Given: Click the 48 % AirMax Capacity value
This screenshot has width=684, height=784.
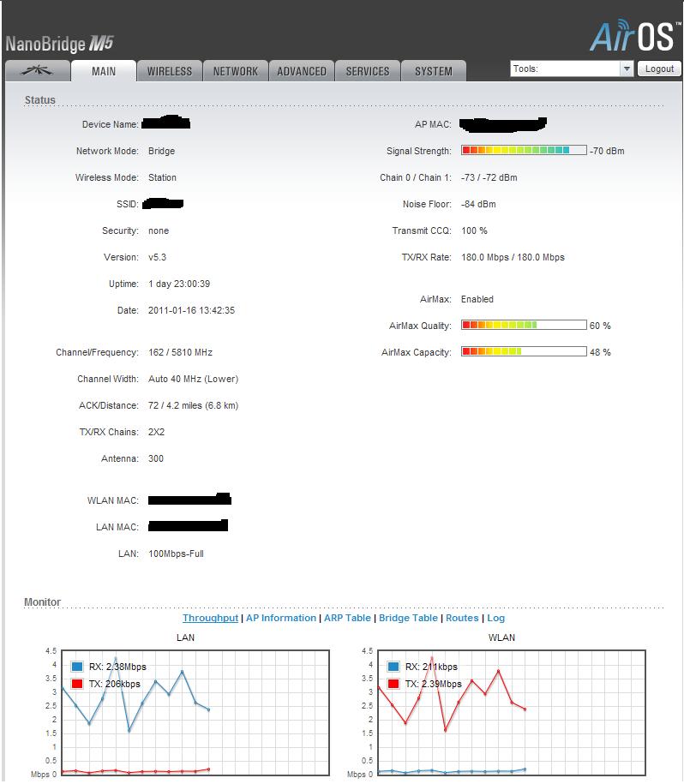Looking at the screenshot, I should 600,352.
